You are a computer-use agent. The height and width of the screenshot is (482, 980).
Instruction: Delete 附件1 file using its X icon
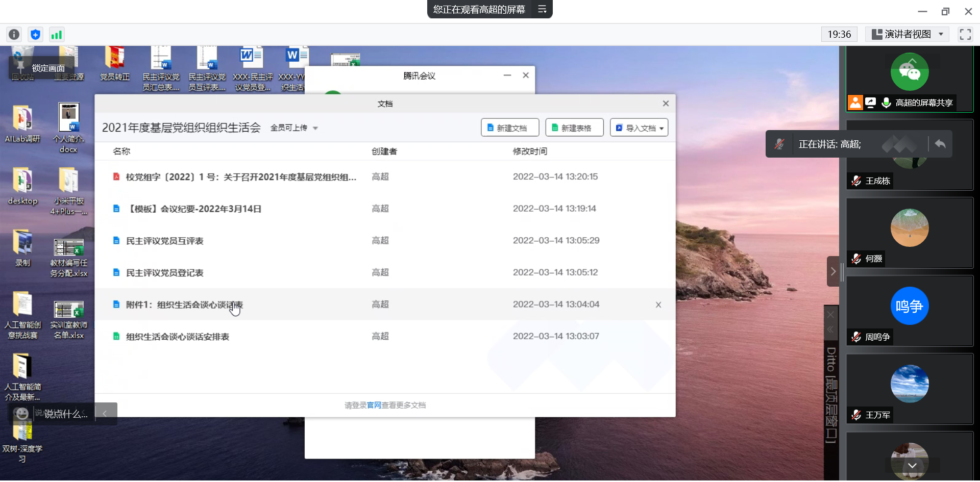tap(658, 305)
